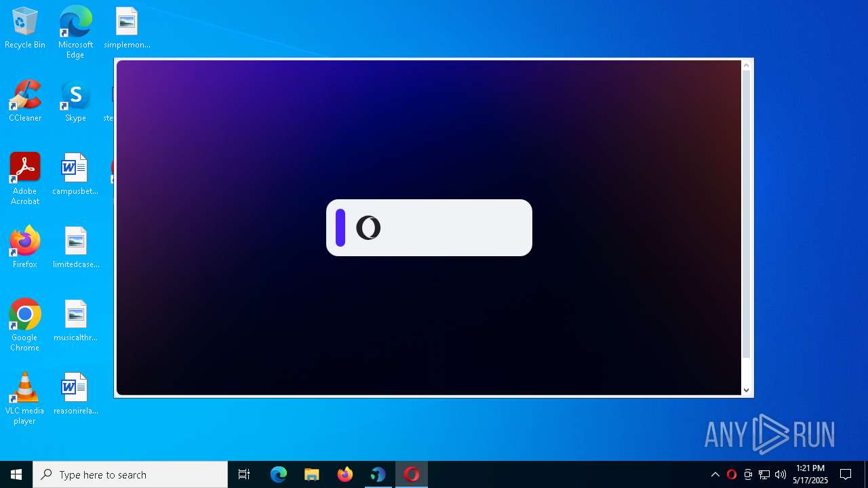This screenshot has height=488, width=868.
Task: Open VLC media player desktop shortcut
Action: 25,399
